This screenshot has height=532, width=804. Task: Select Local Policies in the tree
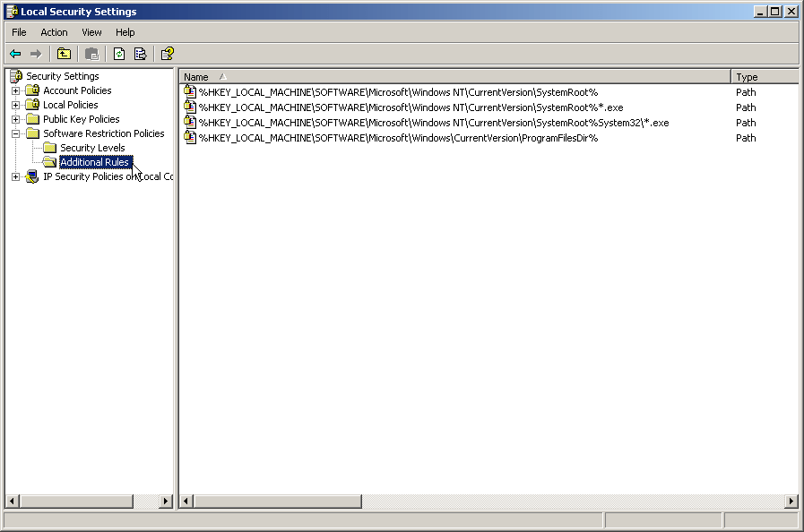[71, 105]
